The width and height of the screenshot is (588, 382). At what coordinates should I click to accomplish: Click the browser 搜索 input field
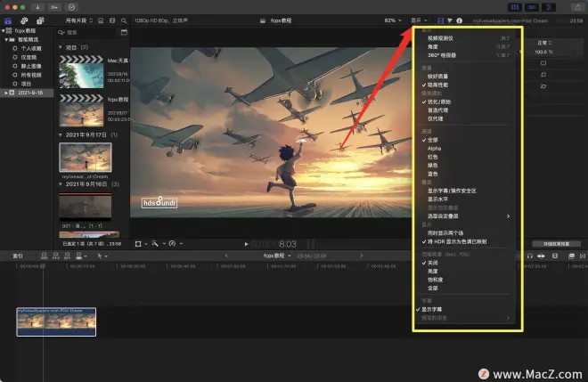pos(87,33)
